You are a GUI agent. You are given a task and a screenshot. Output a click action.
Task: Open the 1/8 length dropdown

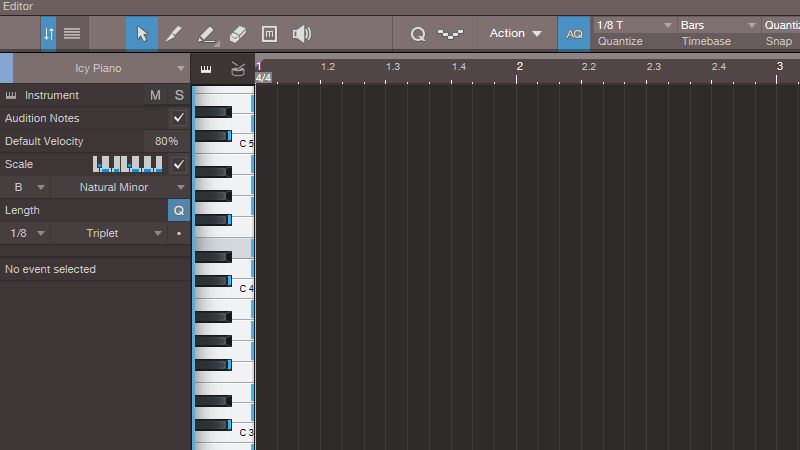coord(26,233)
